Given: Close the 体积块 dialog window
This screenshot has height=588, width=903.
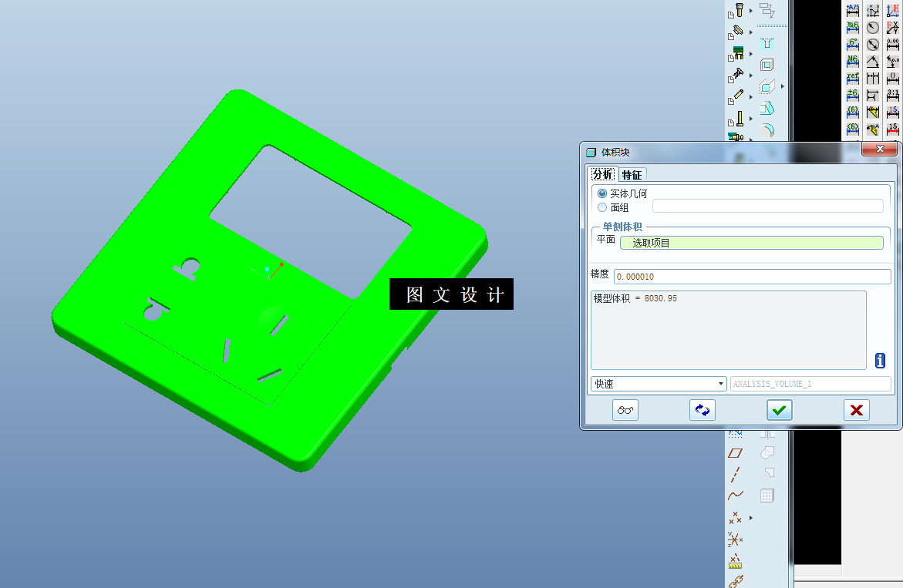Looking at the screenshot, I should click(x=879, y=149).
